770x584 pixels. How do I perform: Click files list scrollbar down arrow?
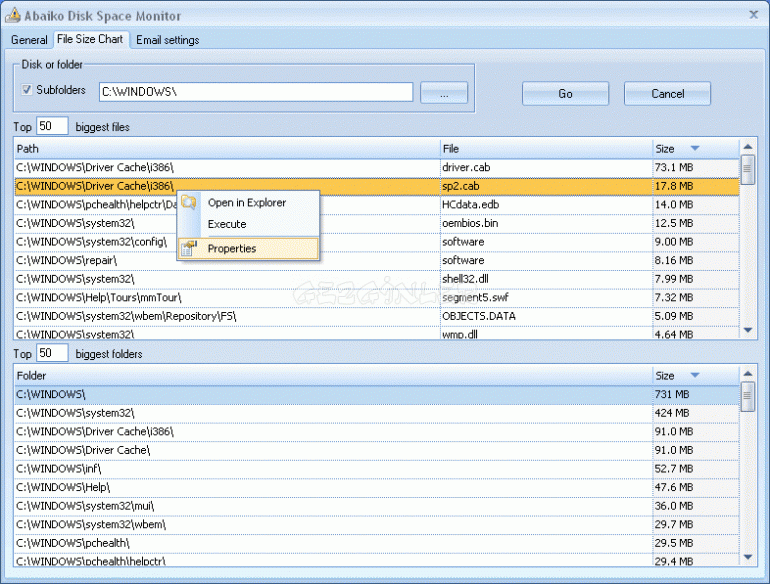click(748, 330)
